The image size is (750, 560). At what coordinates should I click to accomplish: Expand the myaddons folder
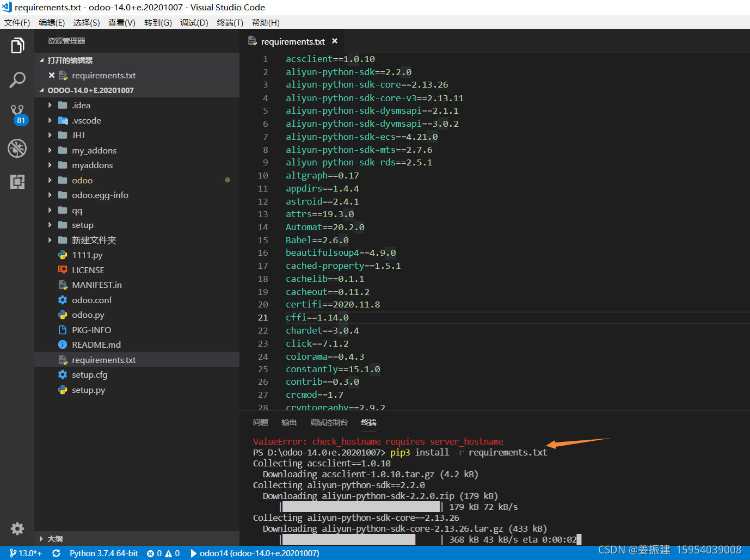pos(137,165)
